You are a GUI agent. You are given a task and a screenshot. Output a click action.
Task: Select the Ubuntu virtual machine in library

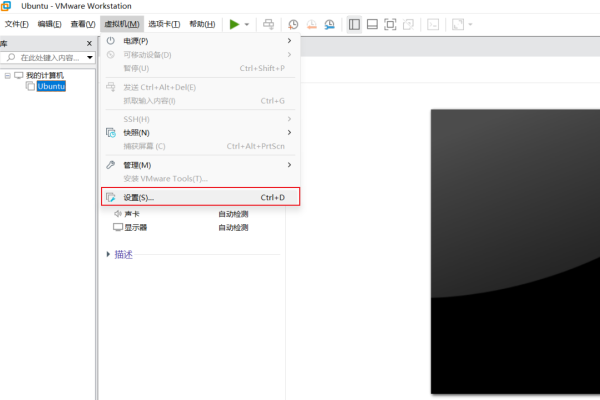click(x=51, y=86)
